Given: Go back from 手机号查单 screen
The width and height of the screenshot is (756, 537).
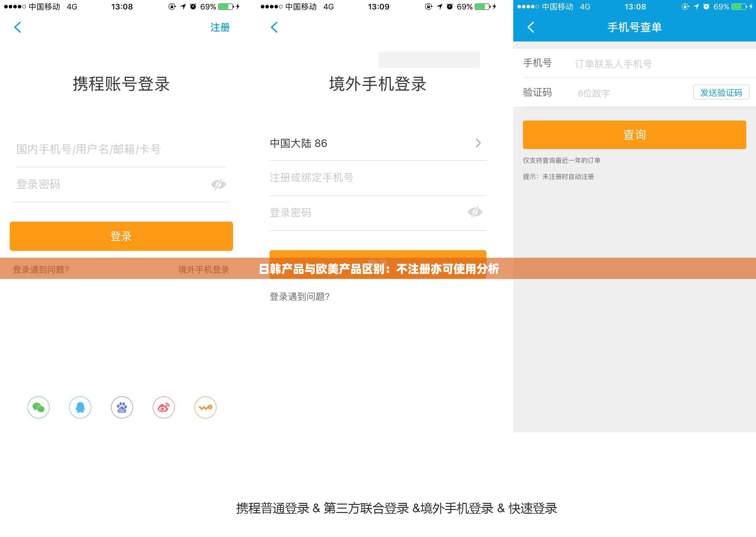Looking at the screenshot, I should 531,27.
